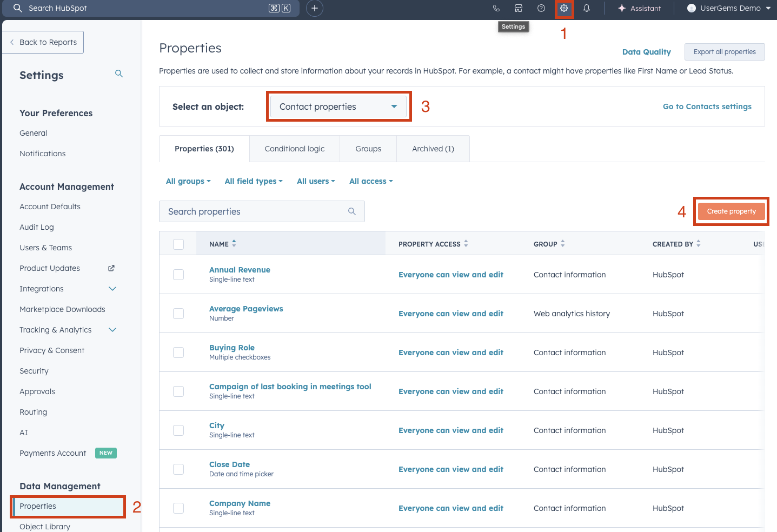Open Audit Log settings
777x532 pixels.
point(37,227)
